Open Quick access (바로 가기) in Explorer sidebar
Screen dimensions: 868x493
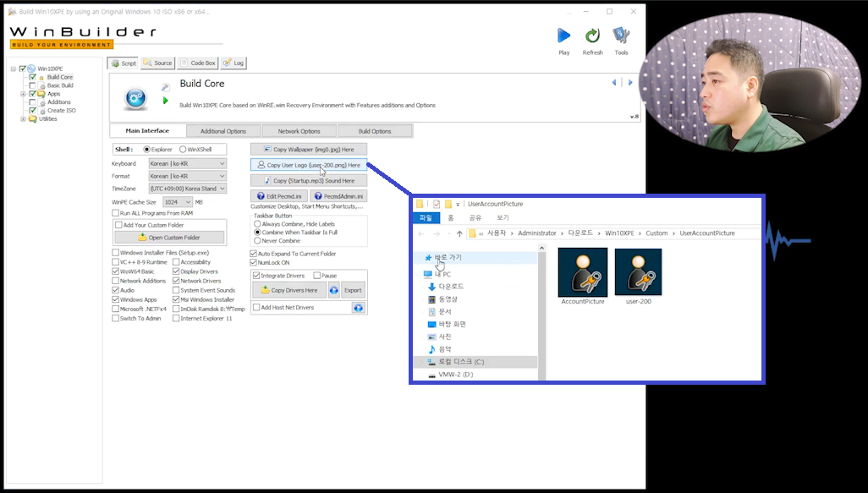pyautogui.click(x=448, y=257)
